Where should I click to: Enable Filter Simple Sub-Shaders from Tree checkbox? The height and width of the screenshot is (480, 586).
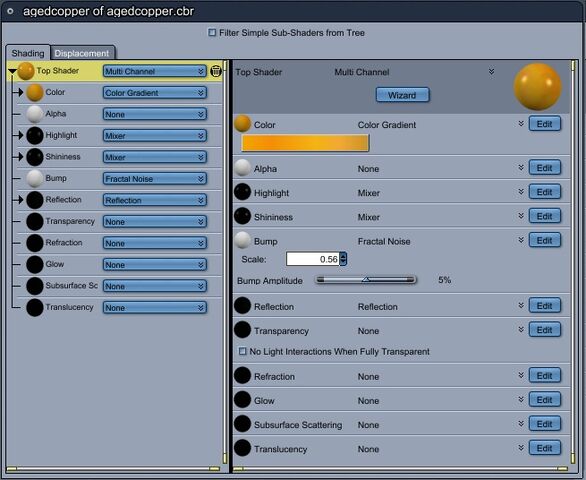(x=212, y=33)
